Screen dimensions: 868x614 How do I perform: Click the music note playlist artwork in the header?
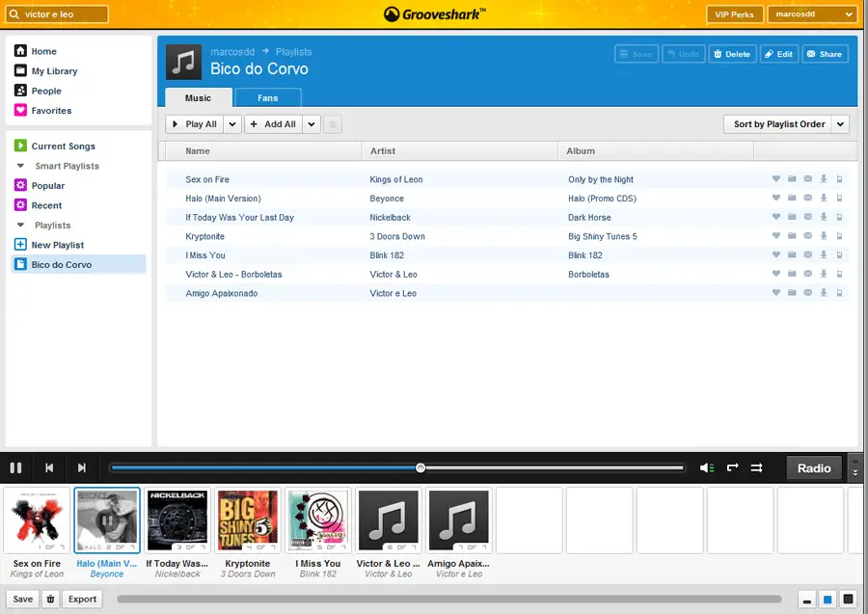tap(184, 63)
